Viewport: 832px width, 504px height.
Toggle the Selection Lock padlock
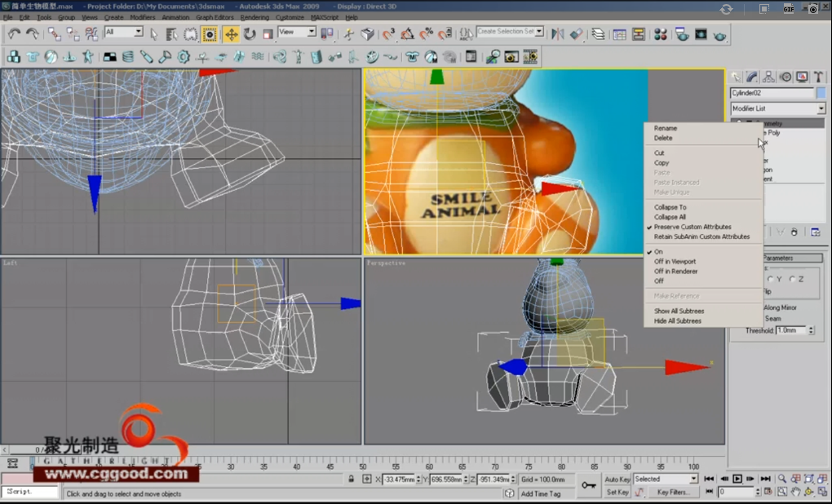[x=352, y=479]
